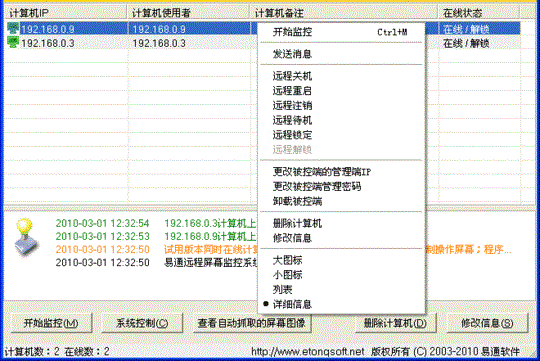Select the 192.168.0.3 IP cell
Viewport: 540px width, 361px height.
(x=48, y=43)
